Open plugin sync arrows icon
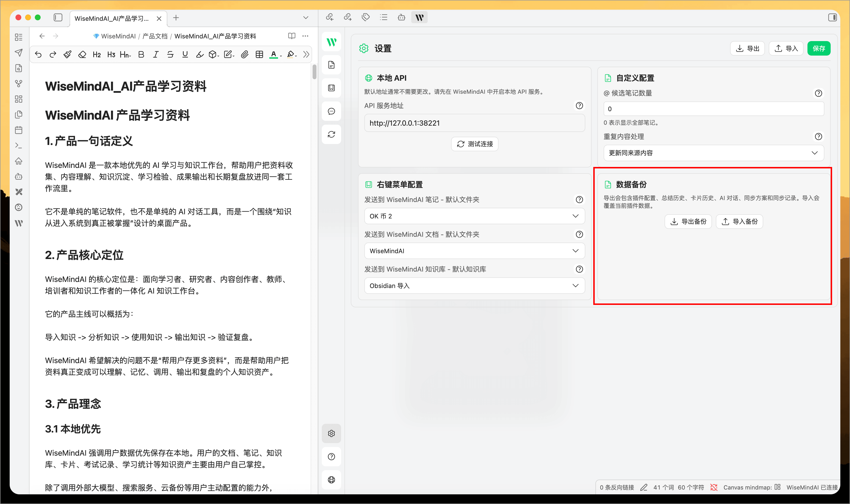Image resolution: width=850 pixels, height=504 pixels. [x=331, y=135]
